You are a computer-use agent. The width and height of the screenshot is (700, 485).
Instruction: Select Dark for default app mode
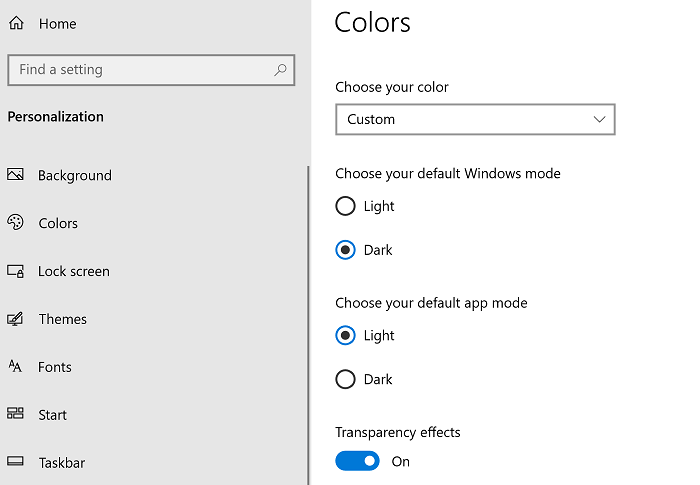click(345, 379)
